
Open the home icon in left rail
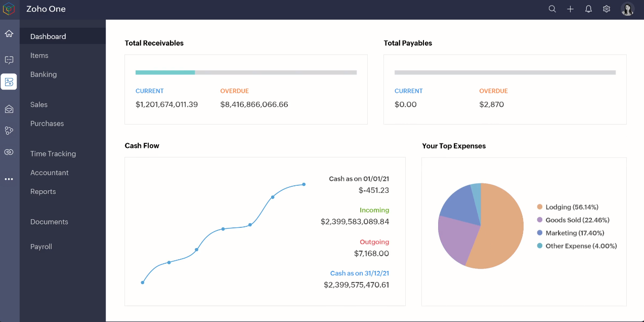[9, 34]
